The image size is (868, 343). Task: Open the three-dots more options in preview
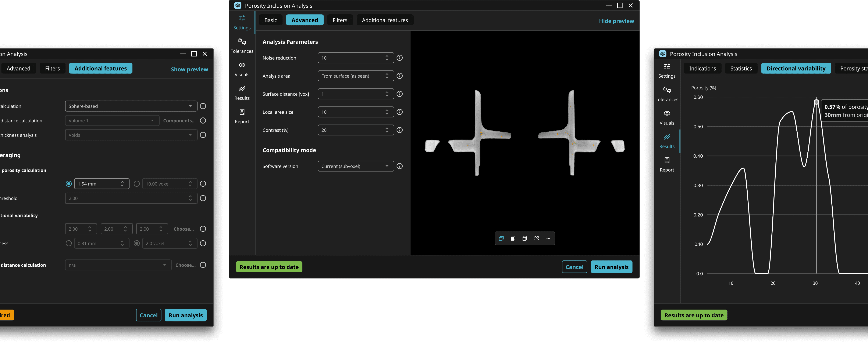pyautogui.click(x=548, y=238)
